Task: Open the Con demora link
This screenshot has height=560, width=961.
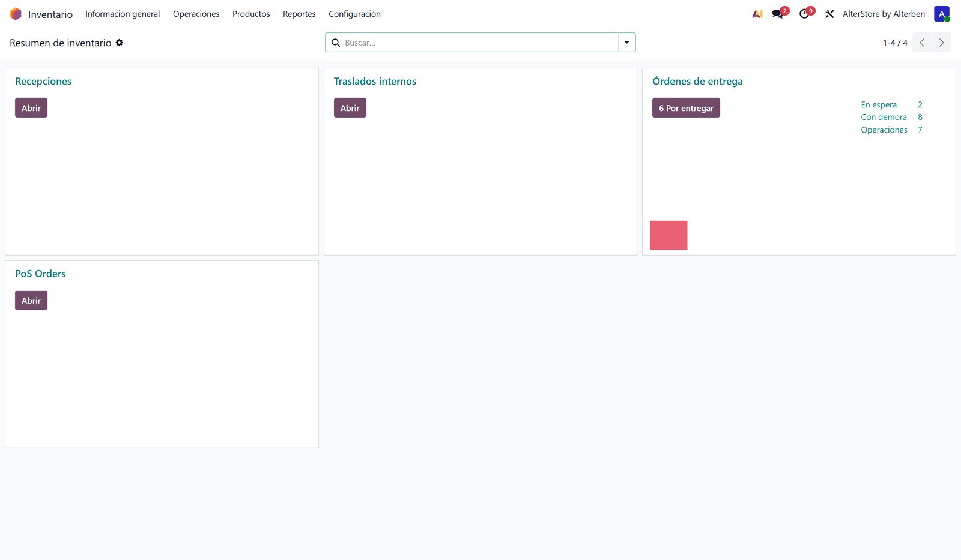Action: tap(884, 117)
